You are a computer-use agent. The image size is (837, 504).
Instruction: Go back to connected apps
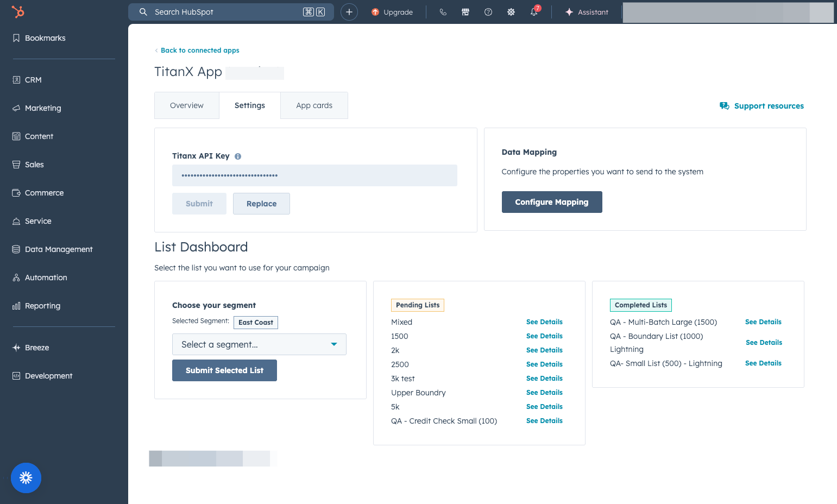tap(197, 51)
